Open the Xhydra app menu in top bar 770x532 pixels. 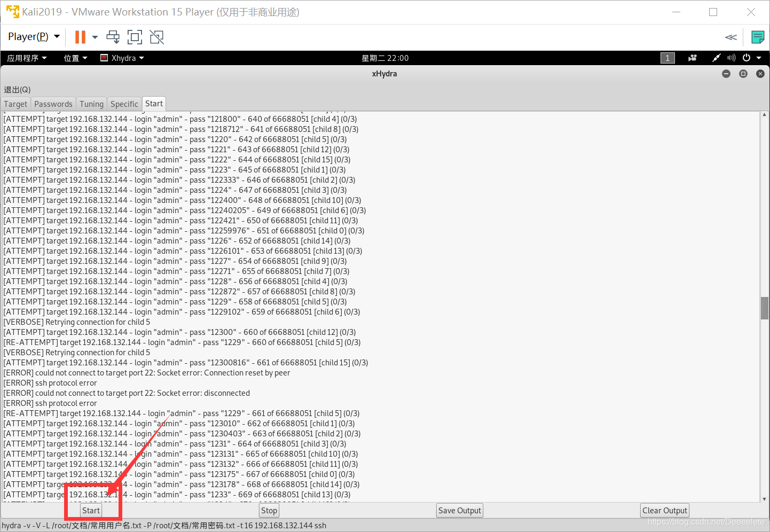click(122, 58)
